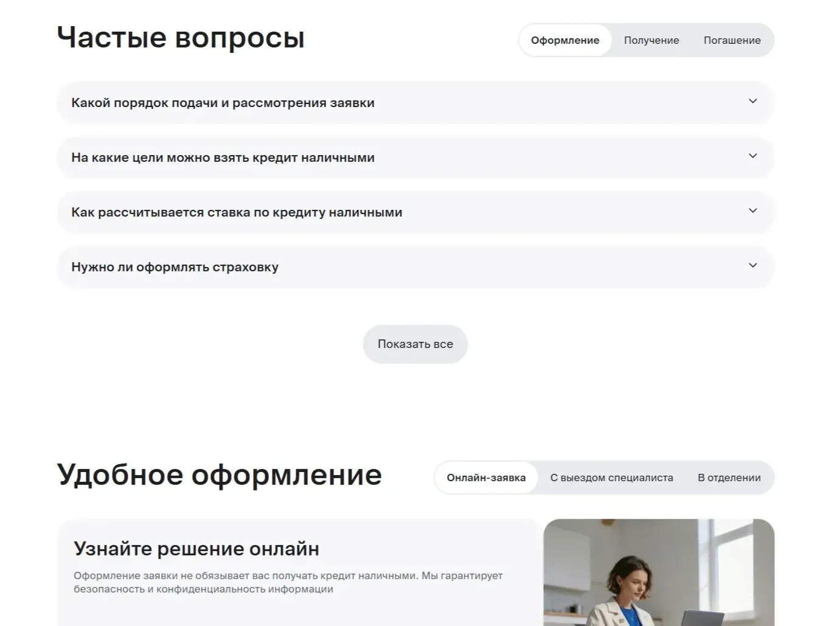The width and height of the screenshot is (840, 626).
Task: Select the Оформление FAQ tab
Action: [565, 40]
